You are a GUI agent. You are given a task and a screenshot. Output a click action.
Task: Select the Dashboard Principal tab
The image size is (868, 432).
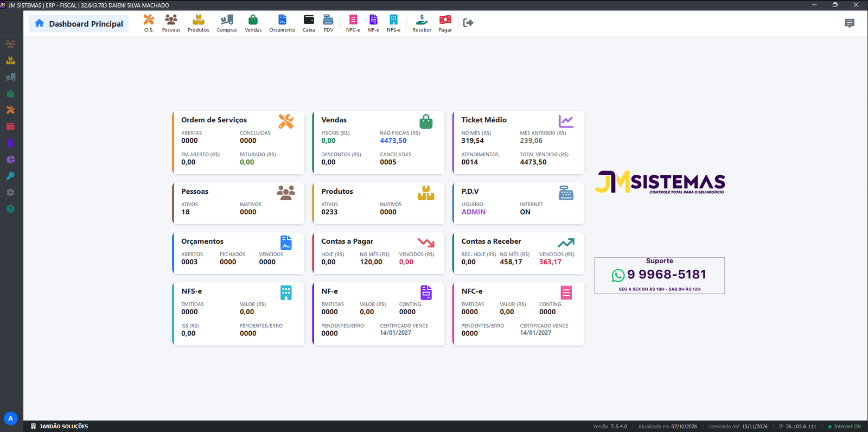79,23
